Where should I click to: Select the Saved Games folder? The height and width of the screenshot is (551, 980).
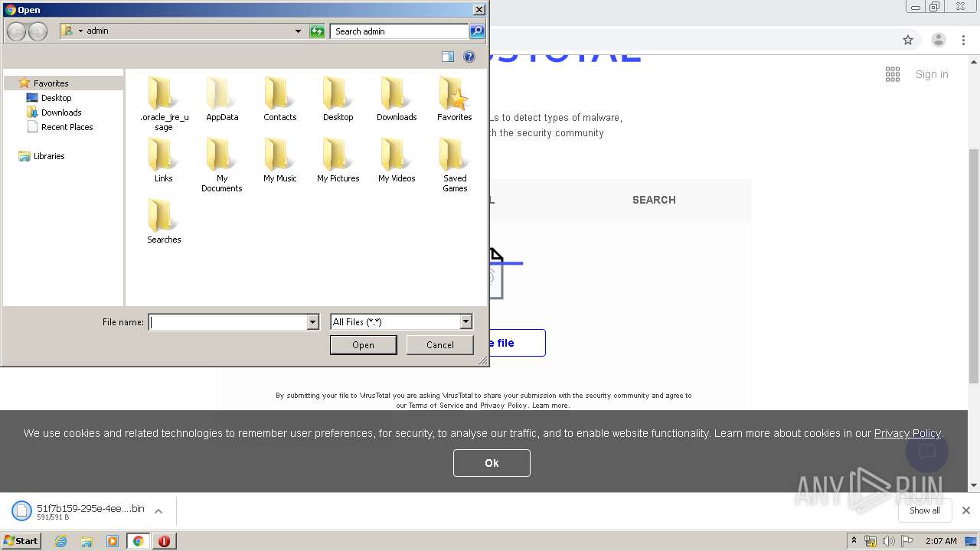pyautogui.click(x=455, y=165)
